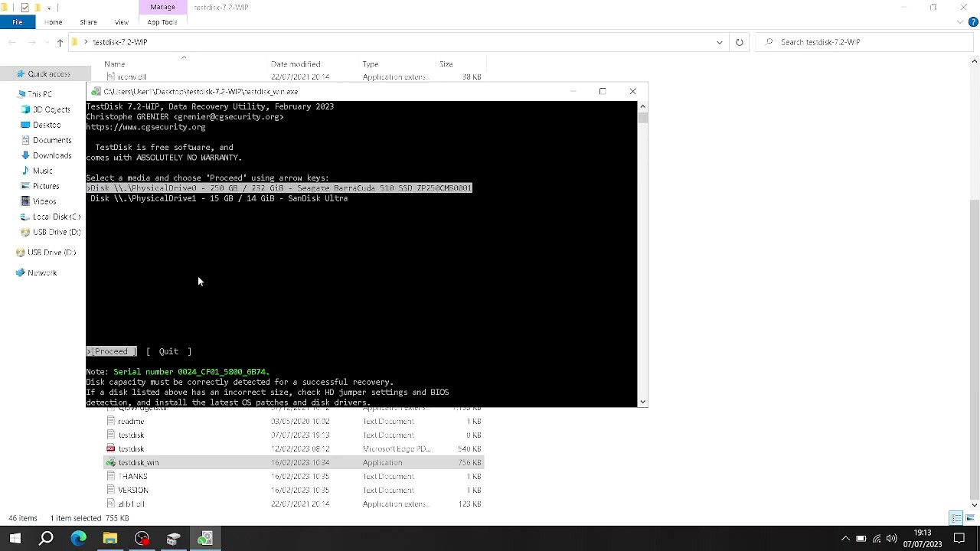Open Music in navigation pane

tap(43, 171)
